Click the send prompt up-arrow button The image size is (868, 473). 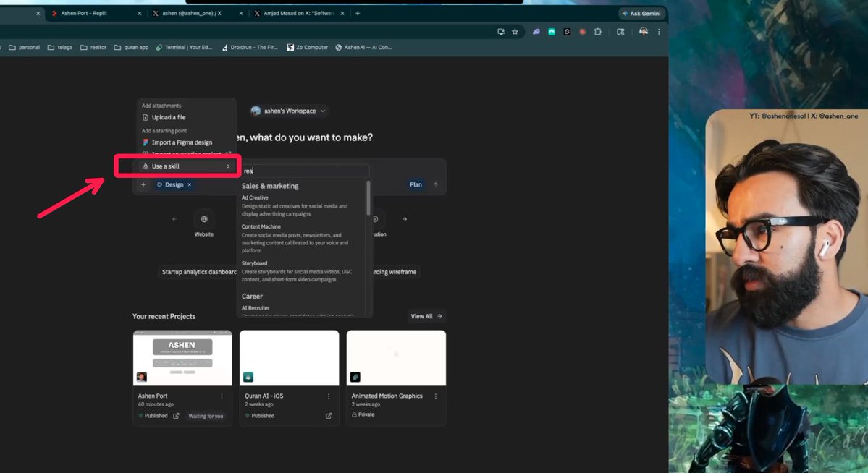[x=436, y=184]
